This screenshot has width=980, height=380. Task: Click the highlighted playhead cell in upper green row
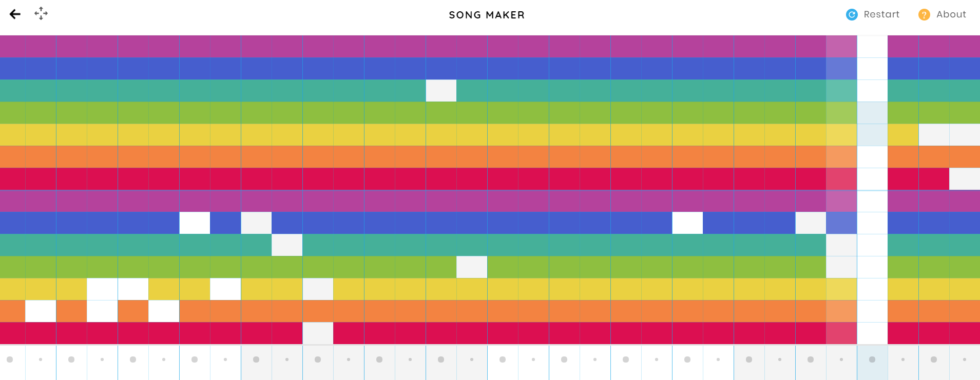(x=872, y=113)
